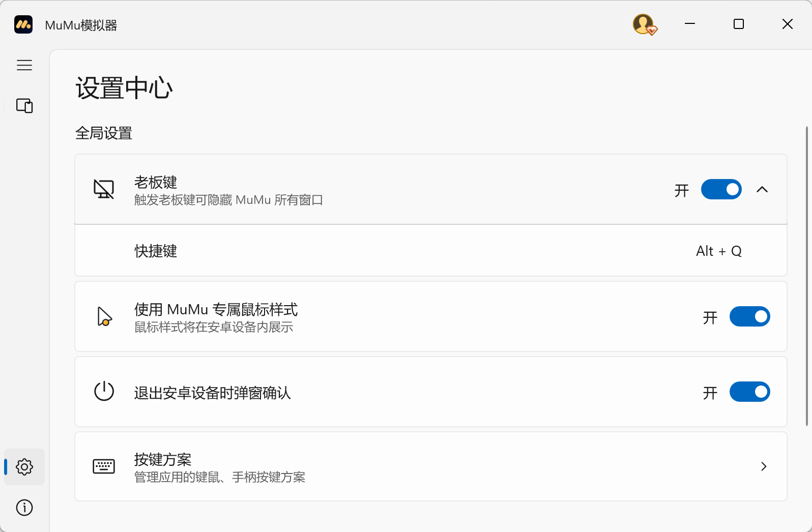Image resolution: width=812 pixels, height=532 pixels.
Task: Click the boss key monitor icon
Action: (x=104, y=189)
